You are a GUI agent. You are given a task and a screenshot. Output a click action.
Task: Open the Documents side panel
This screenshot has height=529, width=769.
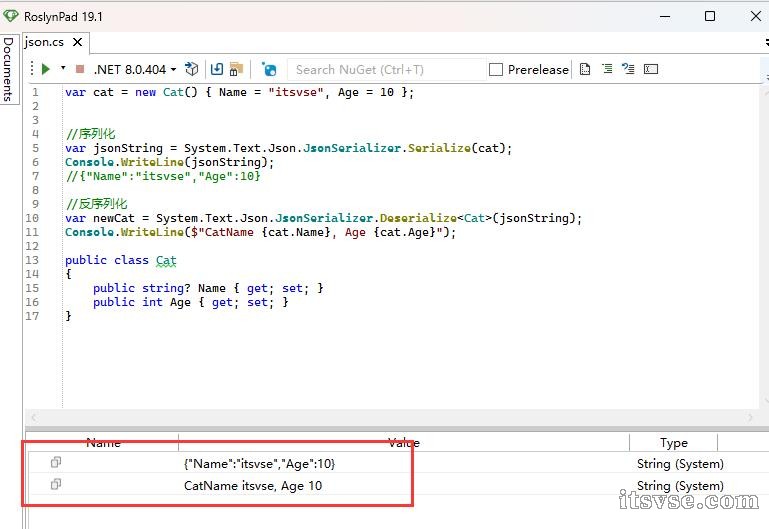(8, 69)
